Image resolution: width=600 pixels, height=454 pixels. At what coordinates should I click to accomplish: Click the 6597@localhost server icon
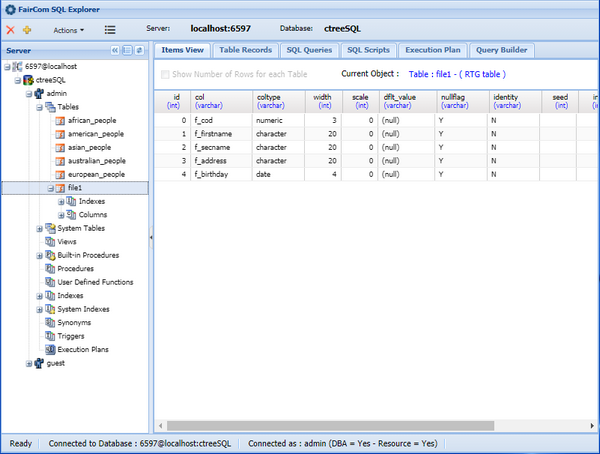click(x=17, y=67)
